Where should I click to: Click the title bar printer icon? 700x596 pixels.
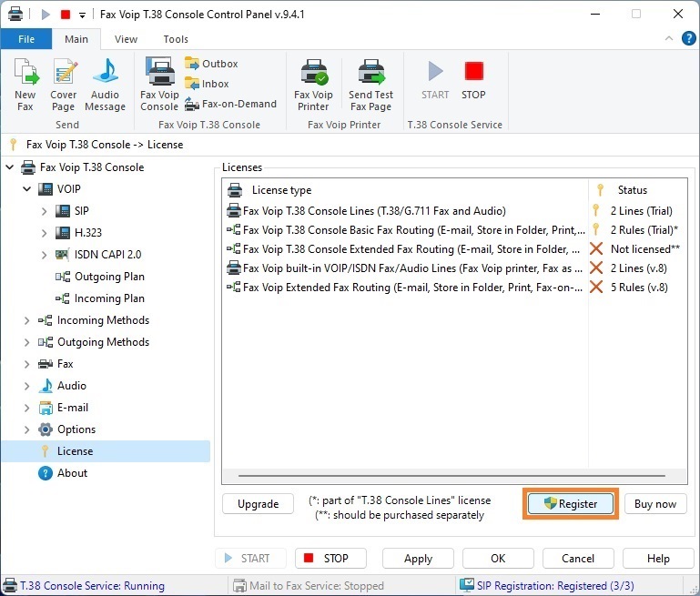tap(15, 14)
